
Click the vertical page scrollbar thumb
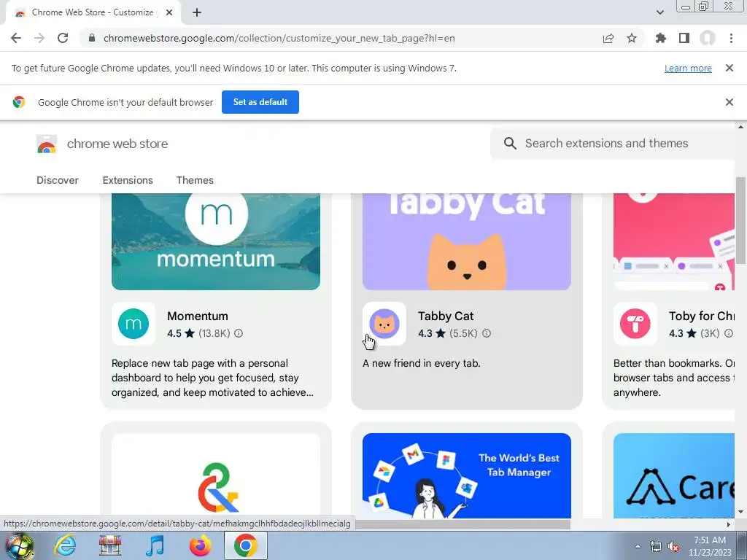[740, 220]
